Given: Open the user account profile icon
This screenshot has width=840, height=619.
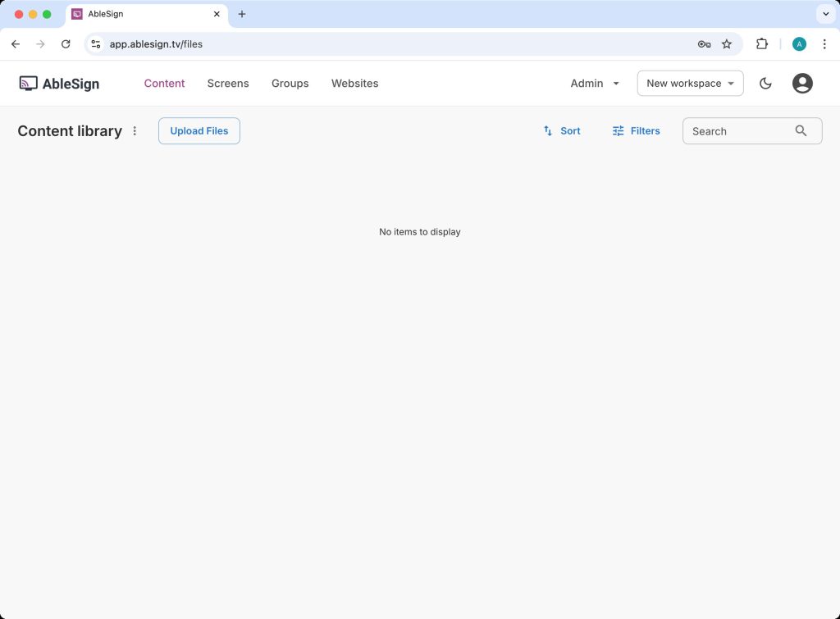Looking at the screenshot, I should pyautogui.click(x=802, y=83).
